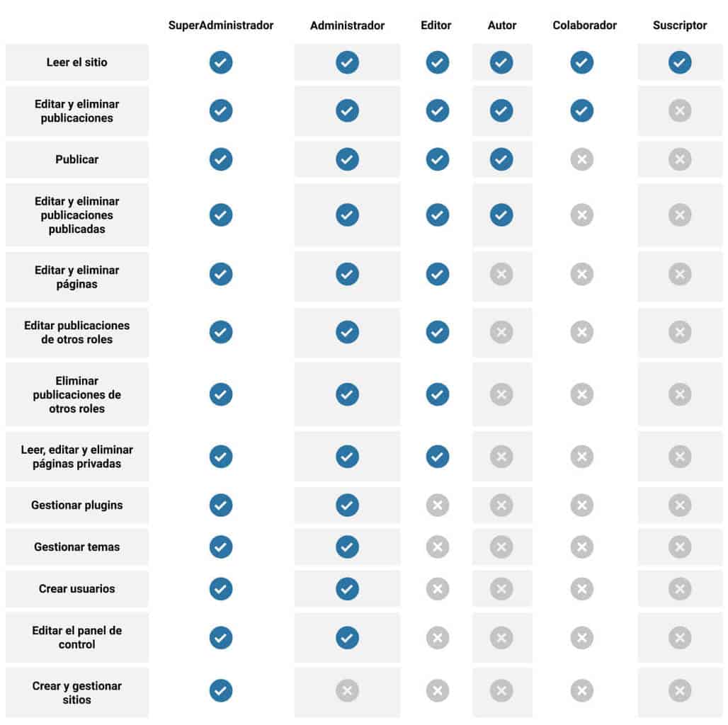Click the Autor checkmark in Publicar row

pyautogui.click(x=501, y=159)
